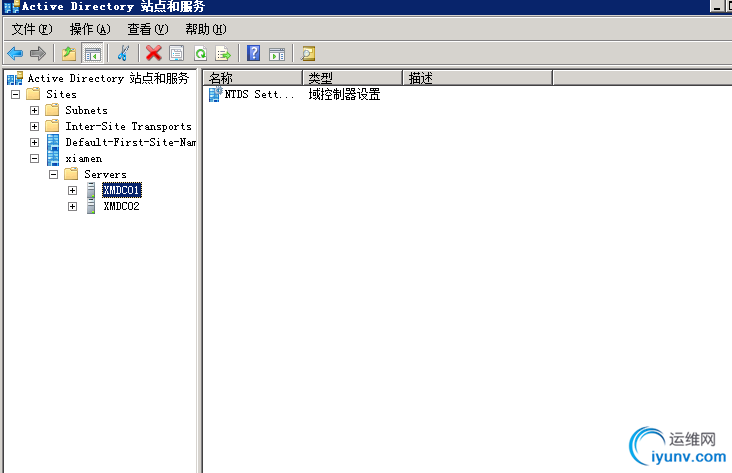Click the XMDC02 server icon

91,206
